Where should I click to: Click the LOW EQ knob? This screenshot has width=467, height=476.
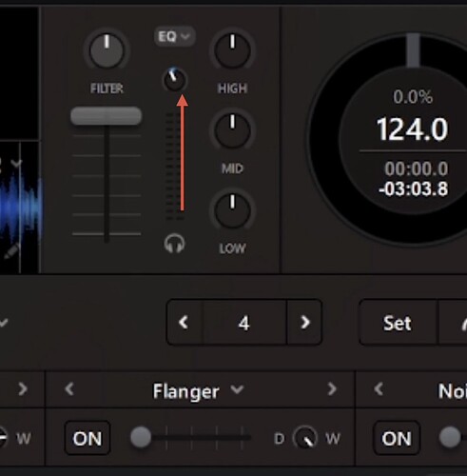[232, 210]
